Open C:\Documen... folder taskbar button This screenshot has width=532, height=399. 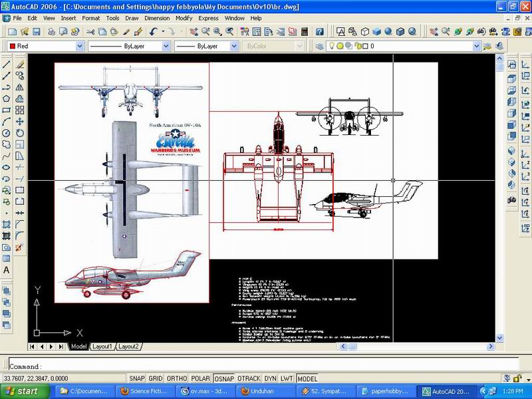coord(86,391)
